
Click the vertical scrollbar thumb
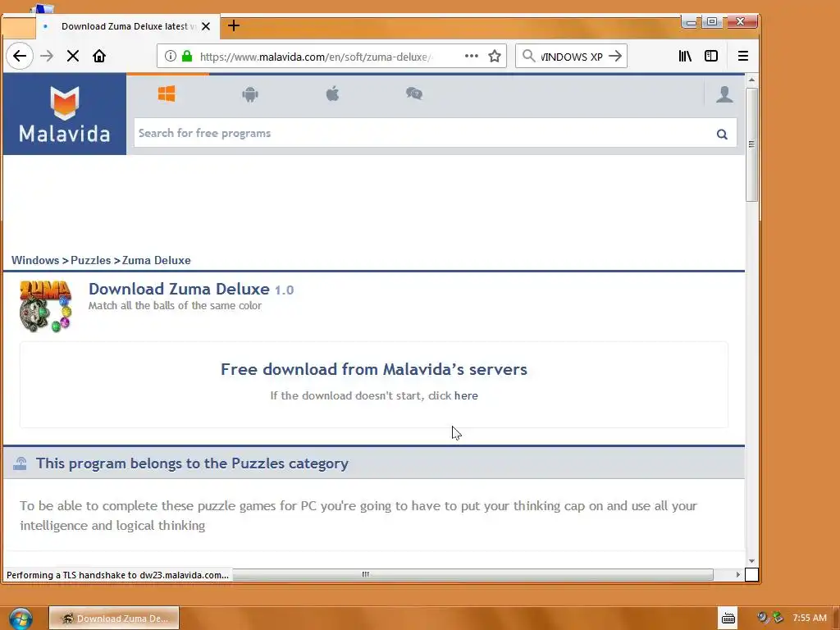pyautogui.click(x=751, y=144)
